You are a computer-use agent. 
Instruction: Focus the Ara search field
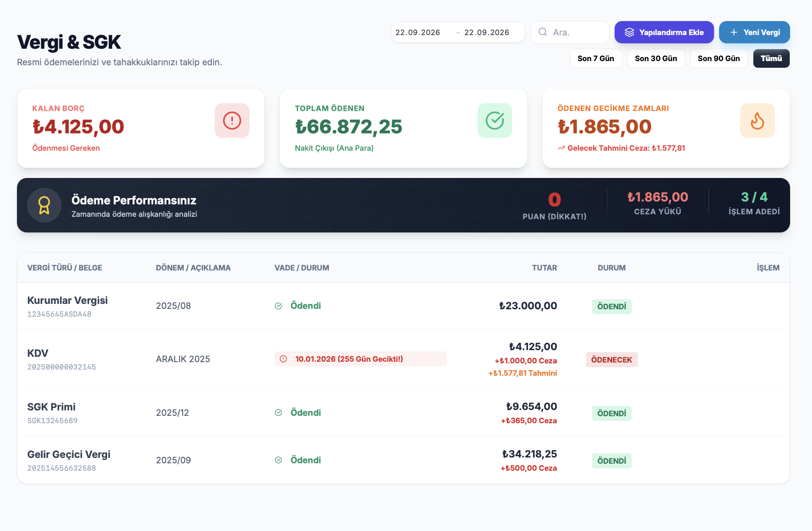570,32
